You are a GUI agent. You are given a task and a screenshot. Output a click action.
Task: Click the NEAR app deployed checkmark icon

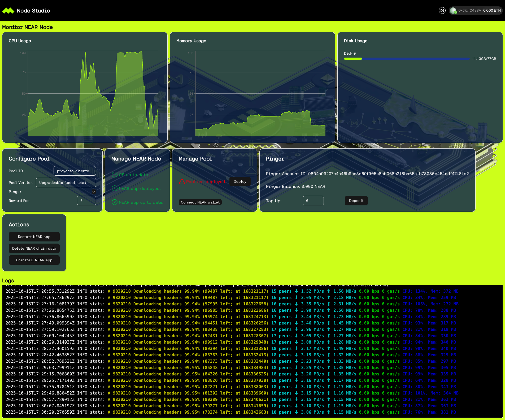pyautogui.click(x=115, y=188)
